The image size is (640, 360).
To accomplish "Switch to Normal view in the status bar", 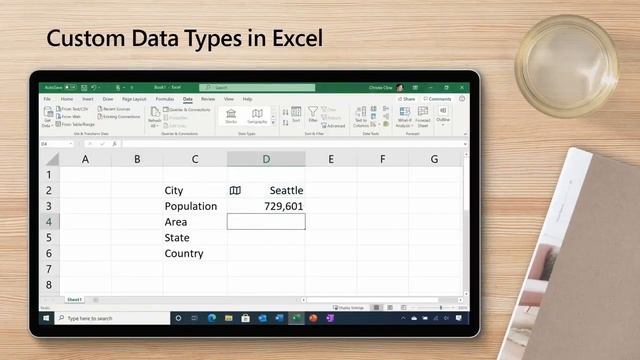I will point(377,307).
